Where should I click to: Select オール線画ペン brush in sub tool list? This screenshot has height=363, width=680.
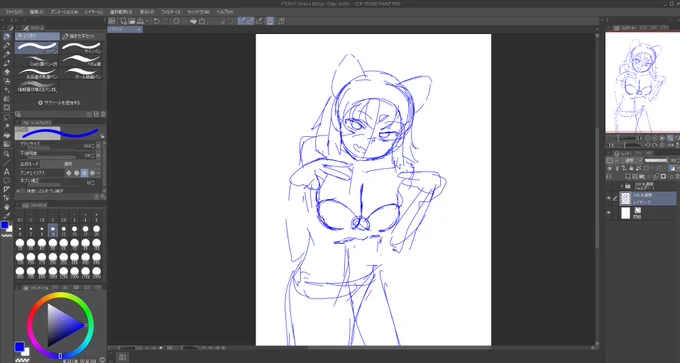tap(82, 73)
